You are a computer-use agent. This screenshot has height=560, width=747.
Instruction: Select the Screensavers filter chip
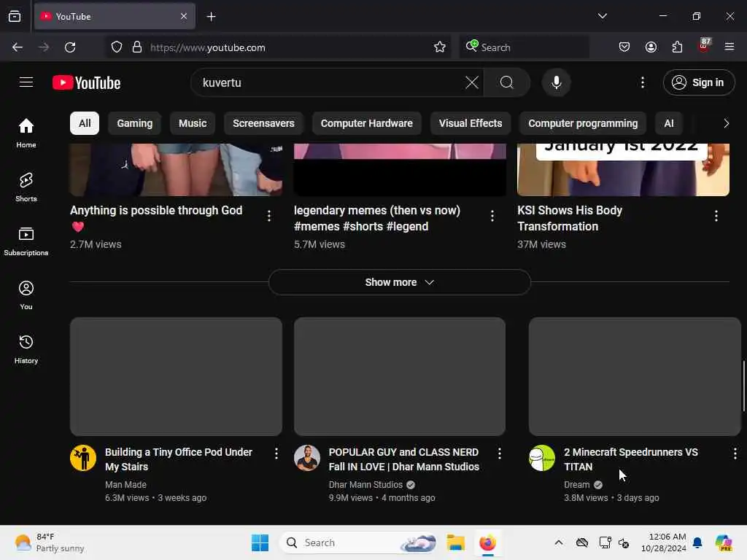(263, 123)
